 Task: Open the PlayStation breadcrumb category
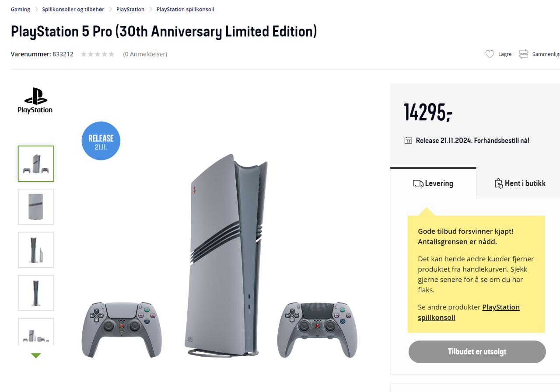tap(130, 9)
